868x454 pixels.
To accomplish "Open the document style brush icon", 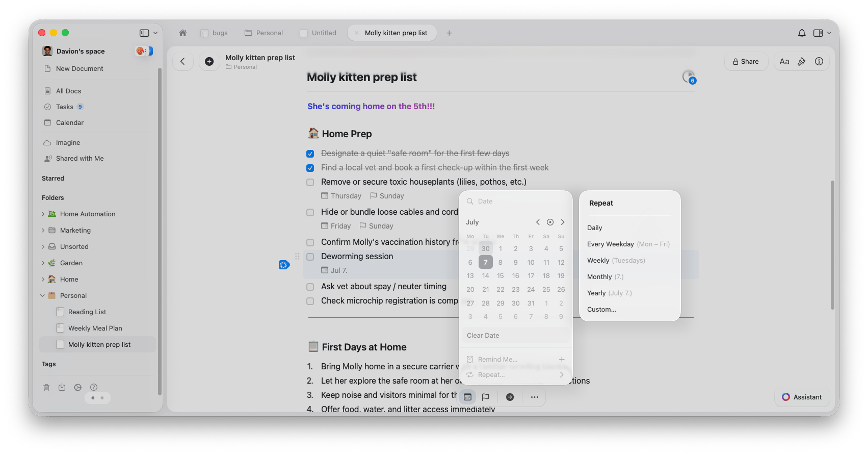I will coord(802,62).
